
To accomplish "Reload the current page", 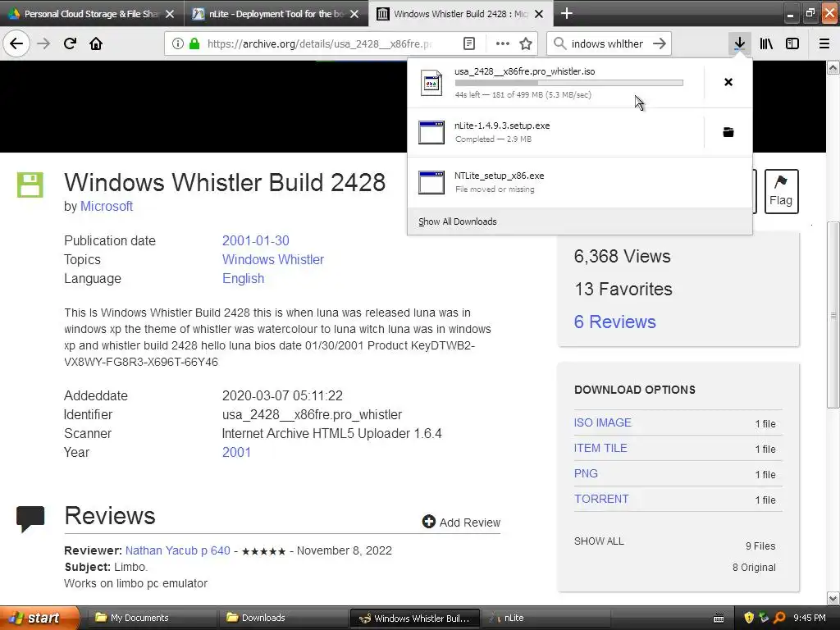I will click(x=70, y=43).
